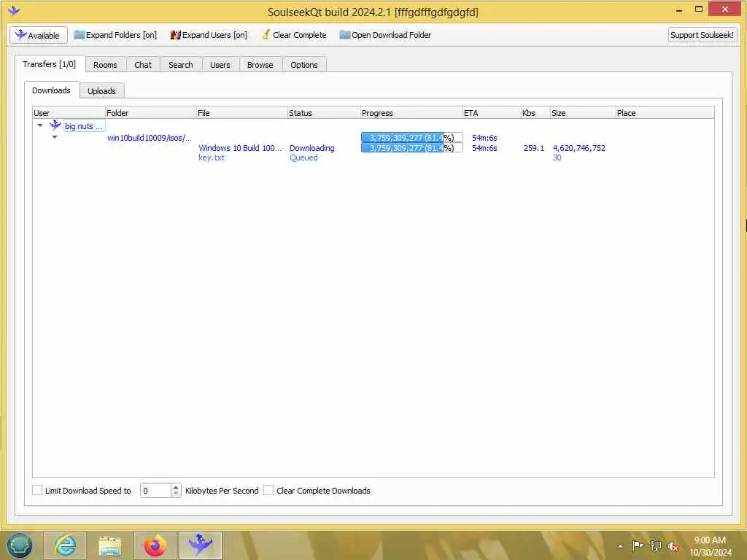Sort by the File column header

[242, 113]
